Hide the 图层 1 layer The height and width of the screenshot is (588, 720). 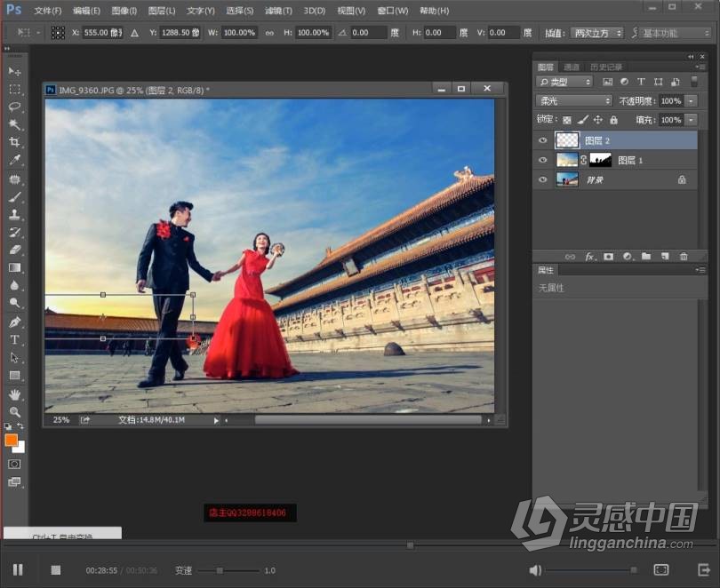coord(543,160)
